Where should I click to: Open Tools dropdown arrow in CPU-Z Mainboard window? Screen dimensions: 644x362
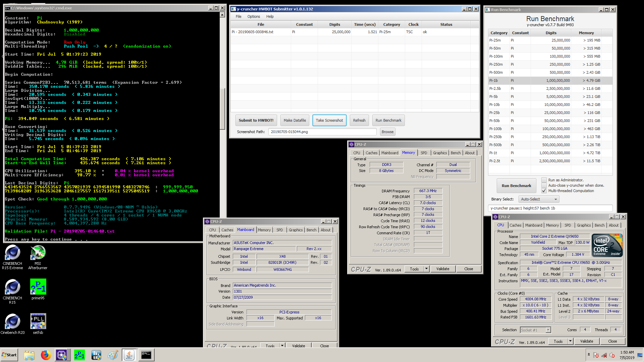point(282,346)
